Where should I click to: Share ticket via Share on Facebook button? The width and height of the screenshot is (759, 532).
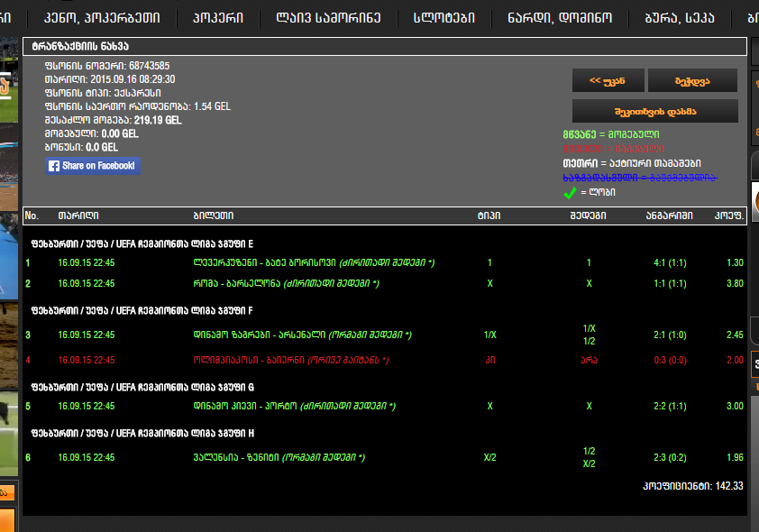pos(93,166)
